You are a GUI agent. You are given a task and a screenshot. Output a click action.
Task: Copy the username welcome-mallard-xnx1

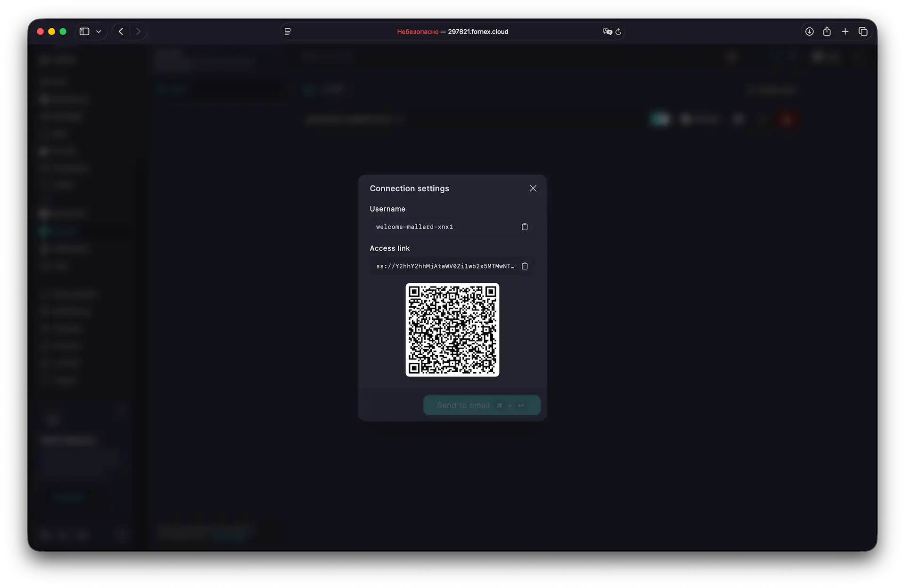525,227
